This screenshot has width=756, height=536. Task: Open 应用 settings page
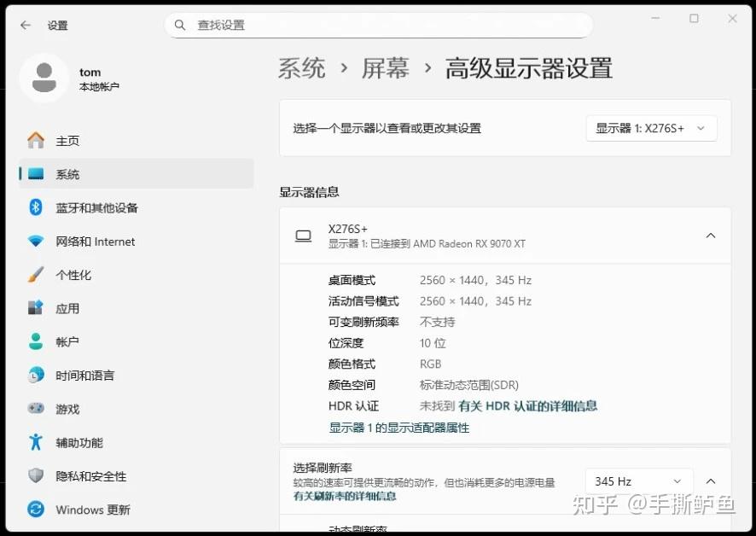137,308
